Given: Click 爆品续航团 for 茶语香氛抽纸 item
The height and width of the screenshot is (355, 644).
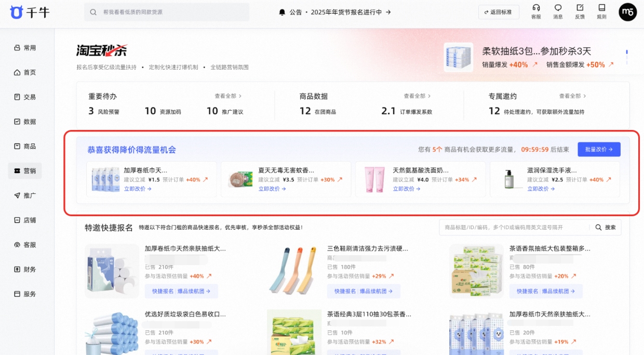Looking at the screenshot, I should pos(558,291).
